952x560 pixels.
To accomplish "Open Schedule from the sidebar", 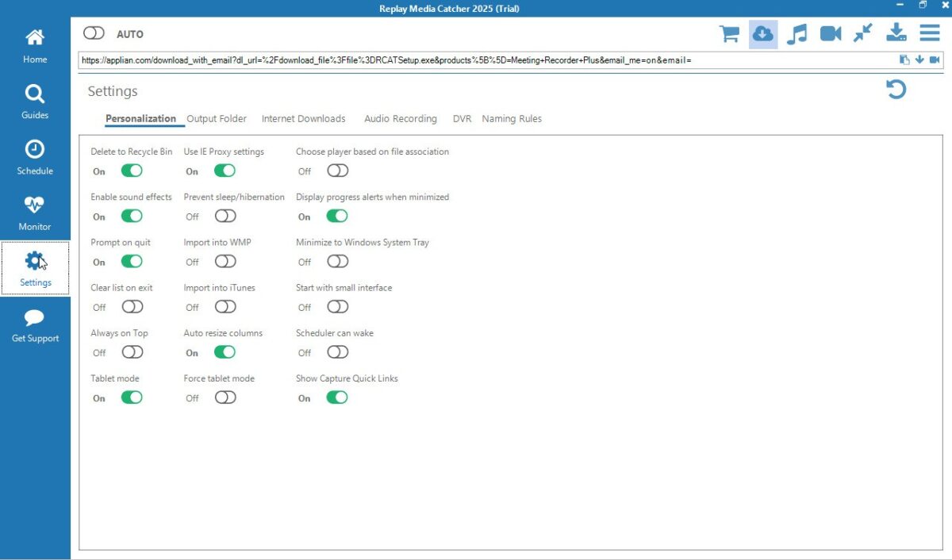I will point(35,158).
